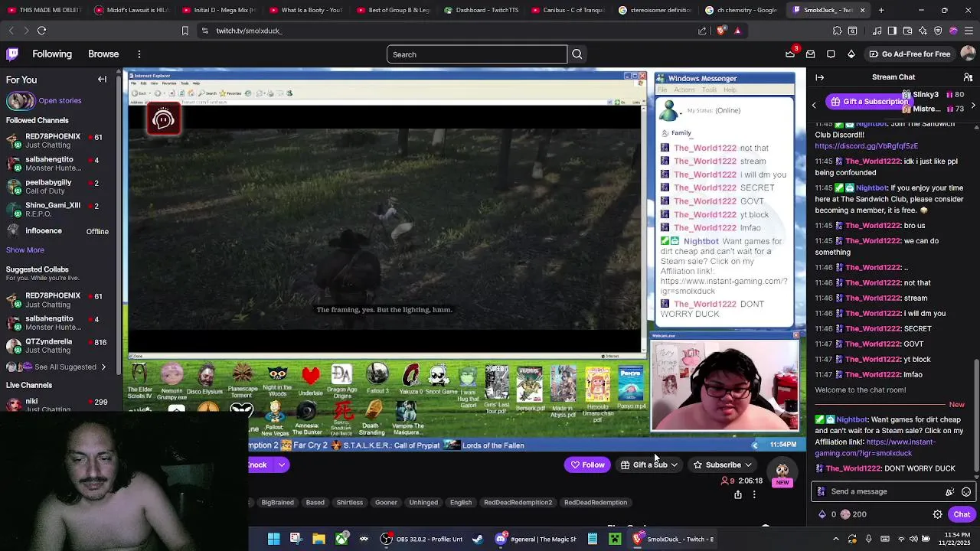
Task: Open the user avatar menu
Action: pos(968,54)
